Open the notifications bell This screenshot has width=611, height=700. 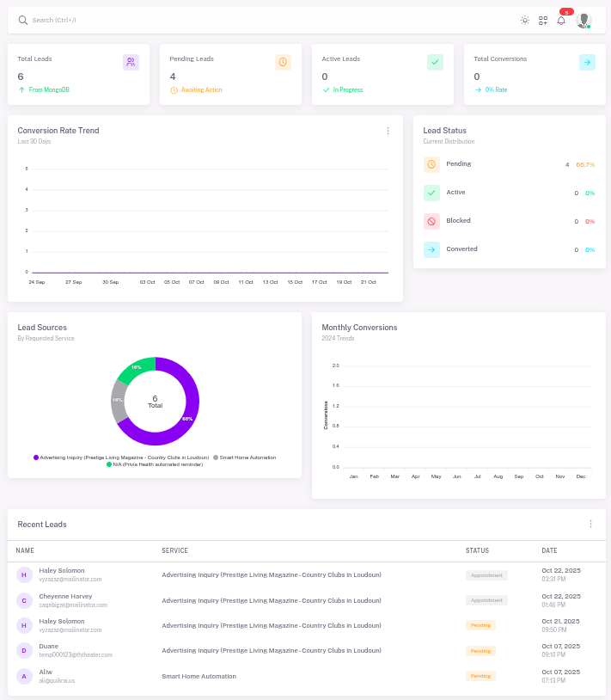pos(561,20)
